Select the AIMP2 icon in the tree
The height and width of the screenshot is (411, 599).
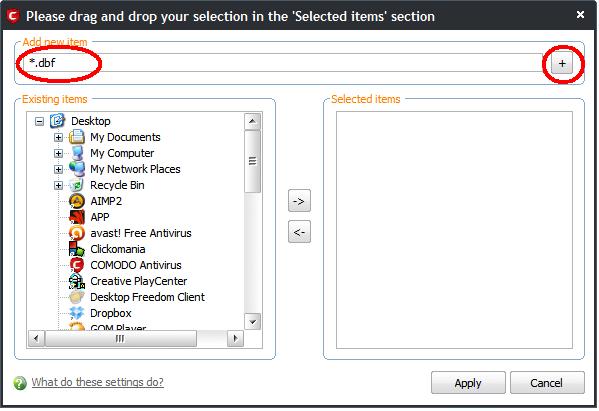point(77,201)
